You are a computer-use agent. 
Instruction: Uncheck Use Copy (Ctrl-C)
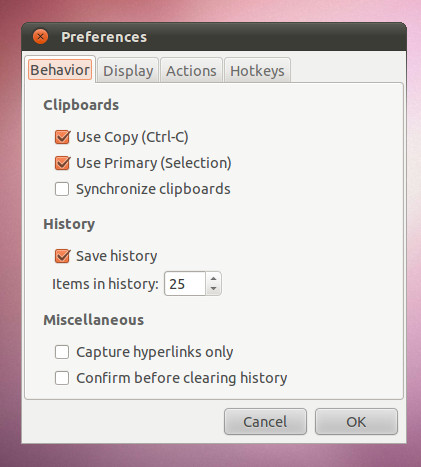pyautogui.click(x=62, y=137)
